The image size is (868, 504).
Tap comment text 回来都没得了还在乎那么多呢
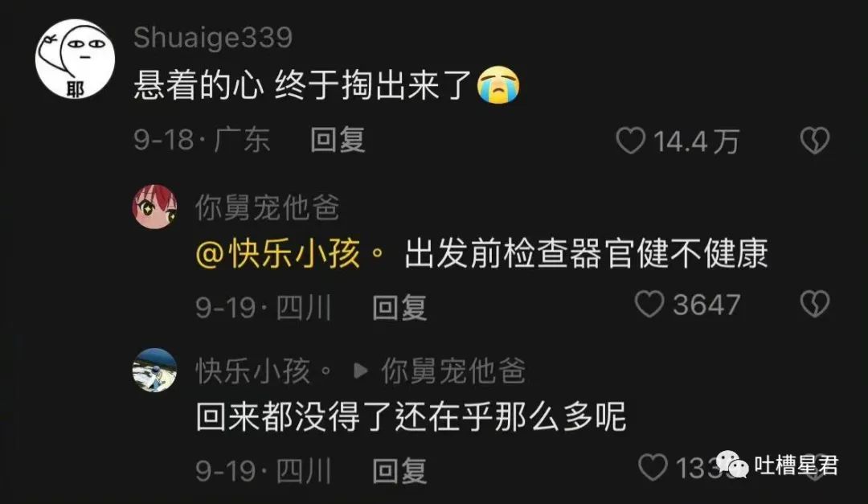tap(411, 417)
